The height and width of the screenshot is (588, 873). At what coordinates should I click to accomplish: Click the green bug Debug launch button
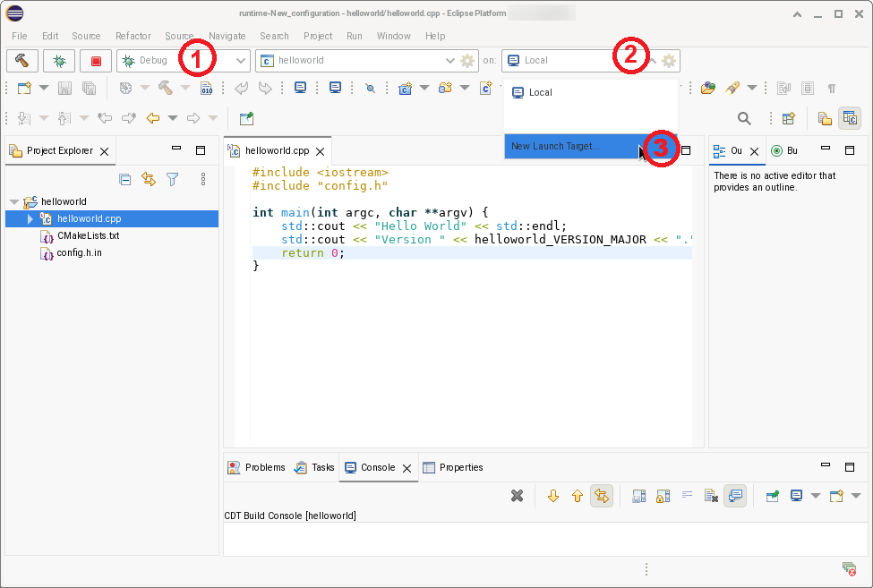click(58, 61)
